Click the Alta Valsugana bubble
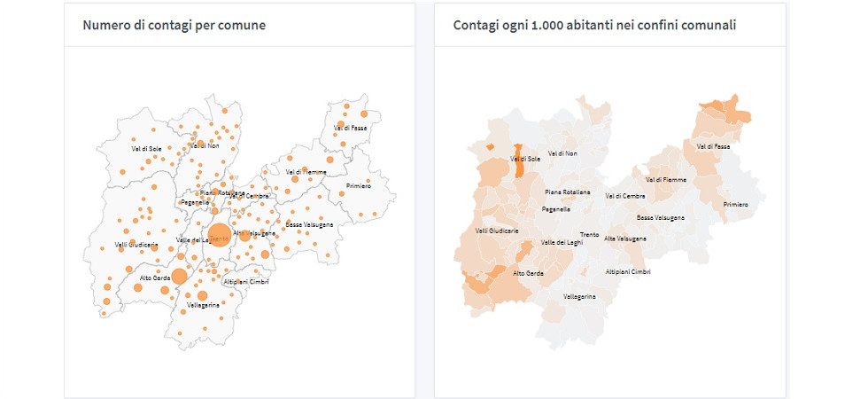The width and height of the screenshot is (868, 399). pos(244,236)
